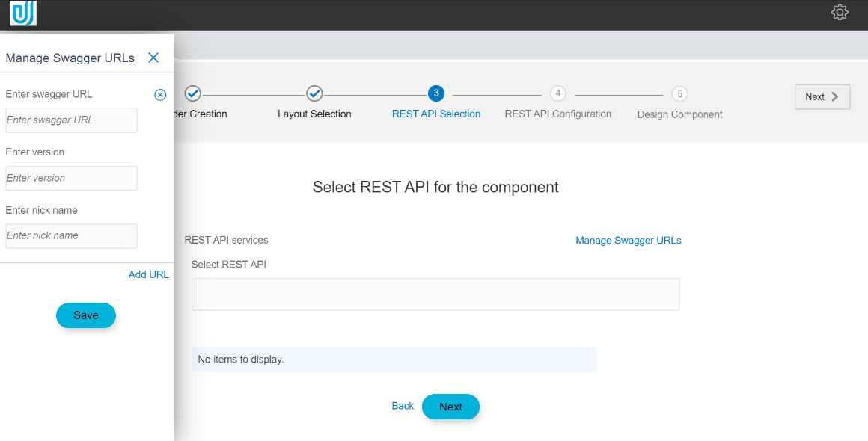This screenshot has height=441, width=868.
Task: Click the Add URL link
Action: point(148,274)
